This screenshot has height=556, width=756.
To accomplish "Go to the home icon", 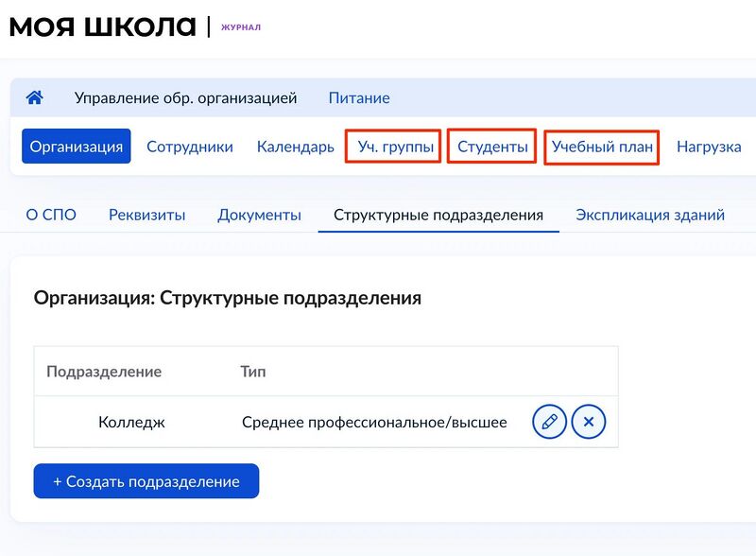I will point(34,97).
